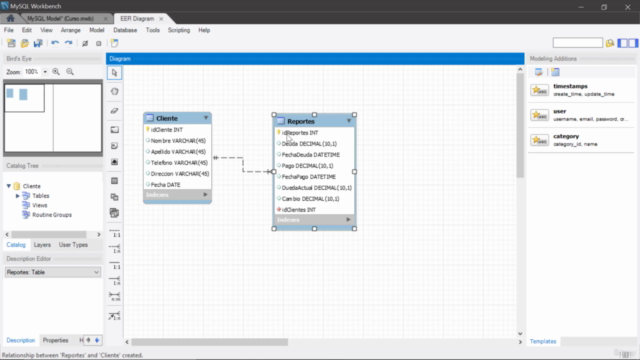This screenshot has width=640, height=360.
Task: Open the Arrange menu
Action: click(71, 30)
